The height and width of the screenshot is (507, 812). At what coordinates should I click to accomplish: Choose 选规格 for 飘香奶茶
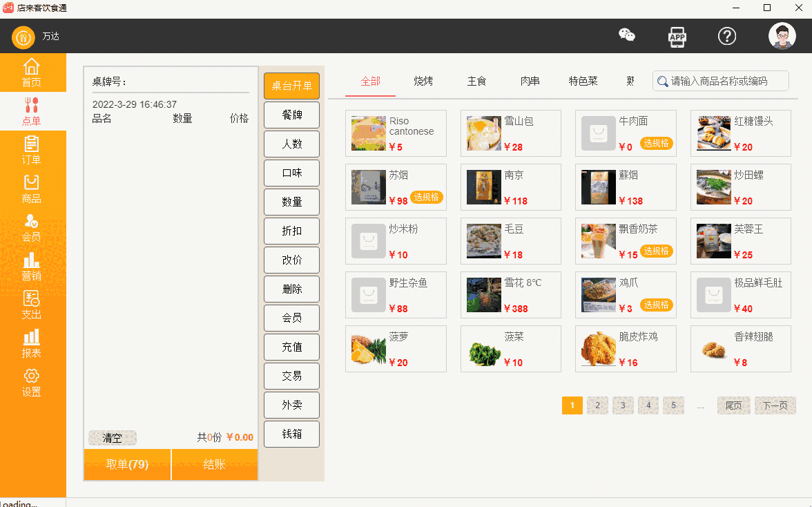[x=656, y=251]
